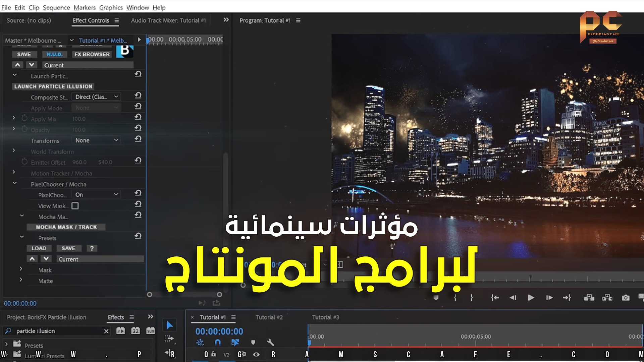
Task: Reset the Emitter Offset parameter
Action: coord(138,161)
